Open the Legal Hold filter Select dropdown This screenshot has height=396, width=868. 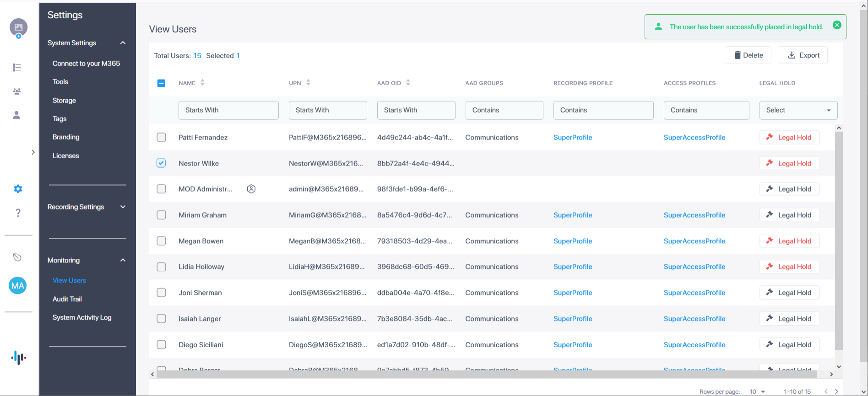(x=798, y=110)
